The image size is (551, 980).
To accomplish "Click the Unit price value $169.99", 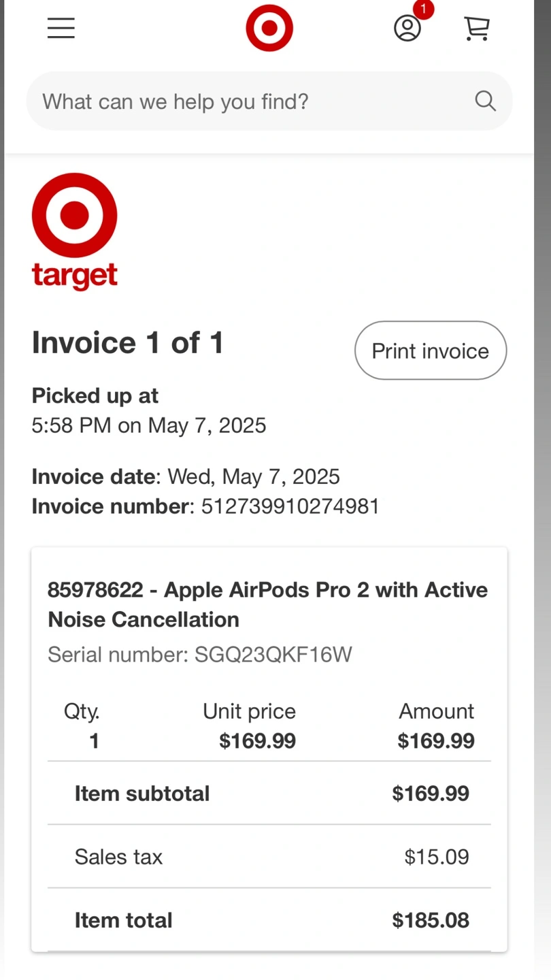I will (257, 740).
